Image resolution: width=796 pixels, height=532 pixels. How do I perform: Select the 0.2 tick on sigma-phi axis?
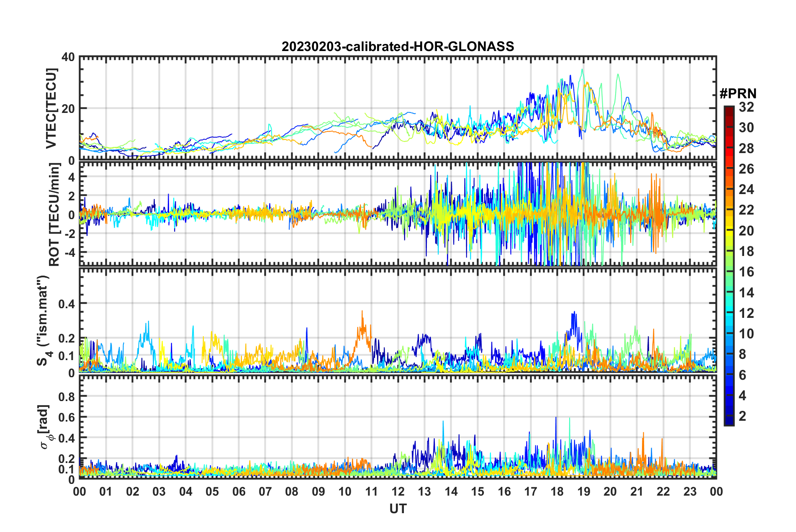(67, 459)
